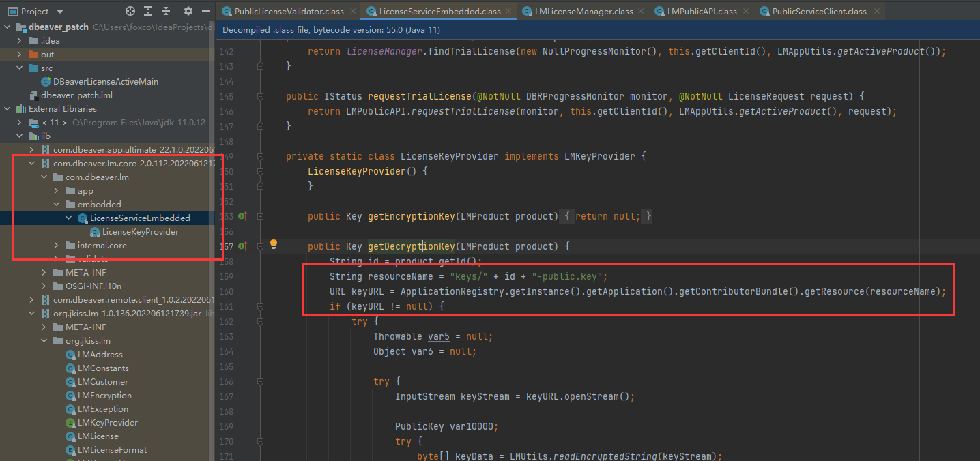
Task: Click the class icon of LMEncryption
Action: pos(70,396)
